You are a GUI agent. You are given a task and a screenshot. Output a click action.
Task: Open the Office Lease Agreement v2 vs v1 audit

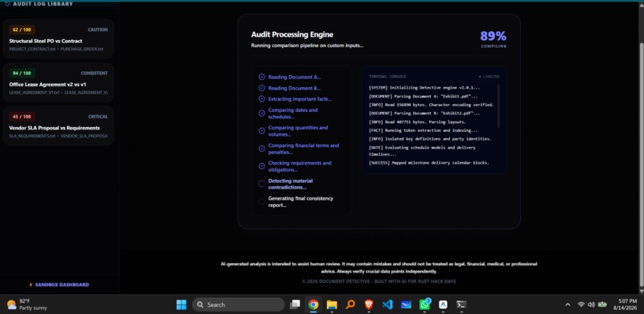(x=58, y=82)
